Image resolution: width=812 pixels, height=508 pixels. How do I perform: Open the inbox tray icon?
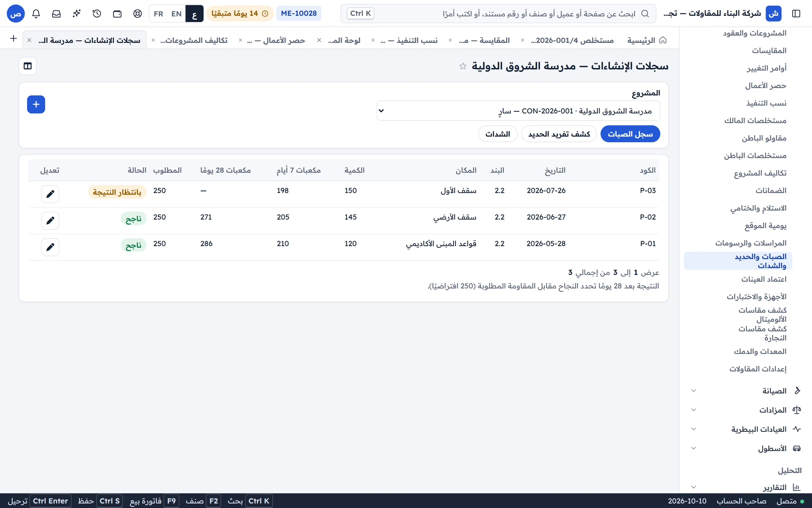pyautogui.click(x=57, y=14)
